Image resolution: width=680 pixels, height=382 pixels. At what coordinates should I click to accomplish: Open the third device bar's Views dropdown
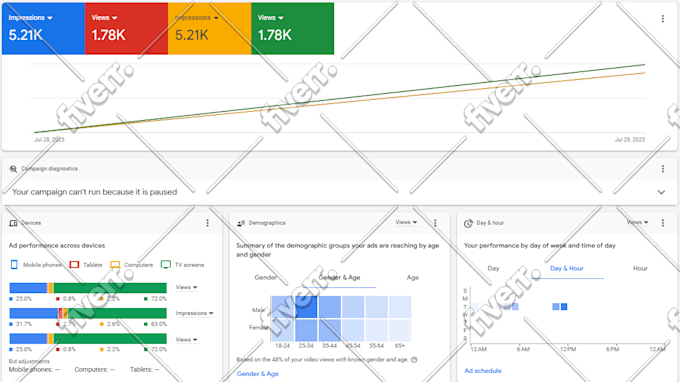point(186,340)
